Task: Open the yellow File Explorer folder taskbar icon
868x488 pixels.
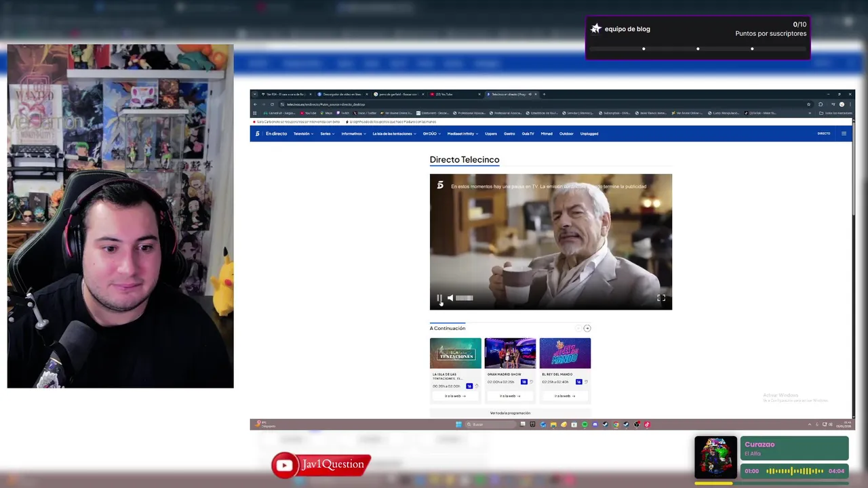Action: [x=553, y=424]
